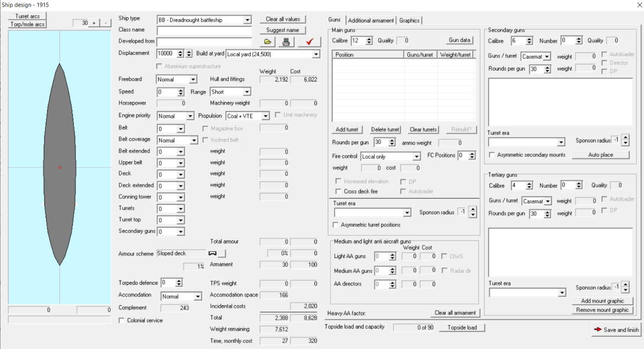Click the printer icon button

(x=286, y=42)
